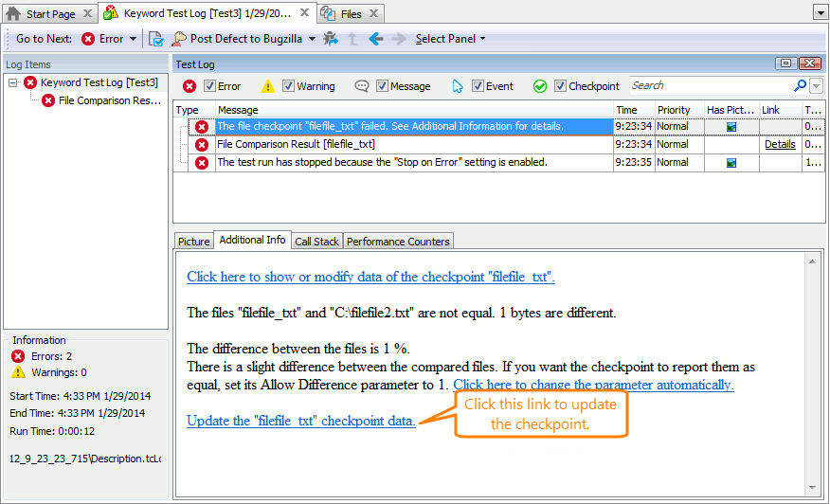Click in the Search field
The image size is (830, 504).
(711, 86)
